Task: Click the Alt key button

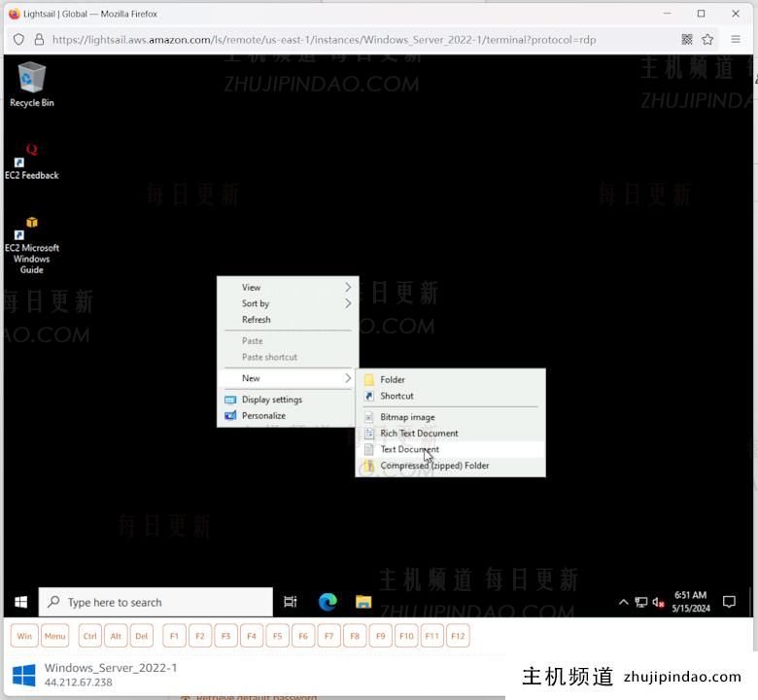Action: [x=116, y=636]
